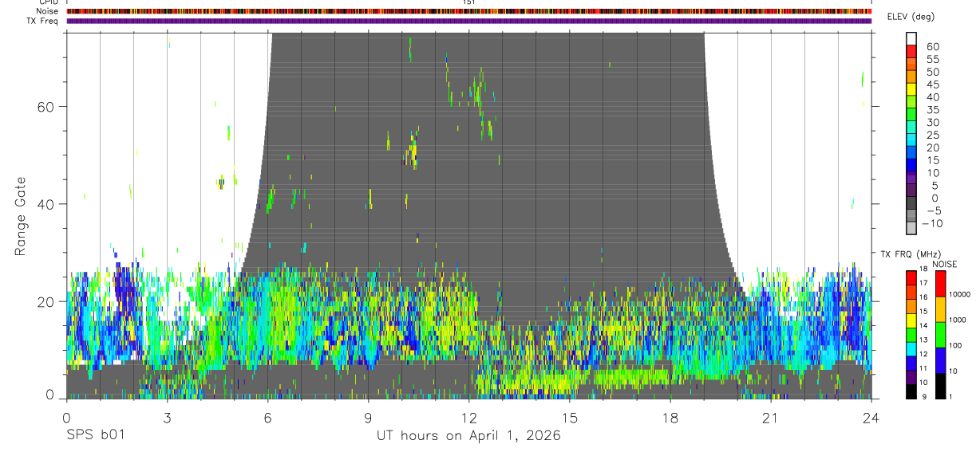980x452 pixels.
Task: Click the red swatch in NOISE colorbar
Action: pyautogui.click(x=940, y=283)
